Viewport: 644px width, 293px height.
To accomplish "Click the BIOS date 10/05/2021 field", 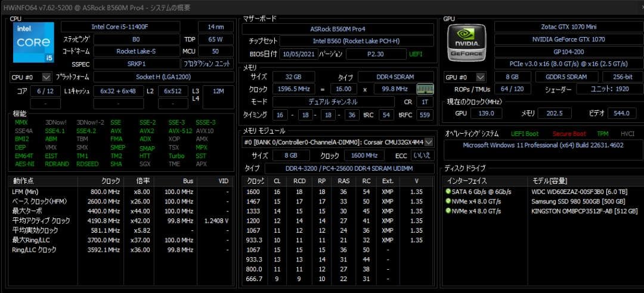I will tap(298, 54).
